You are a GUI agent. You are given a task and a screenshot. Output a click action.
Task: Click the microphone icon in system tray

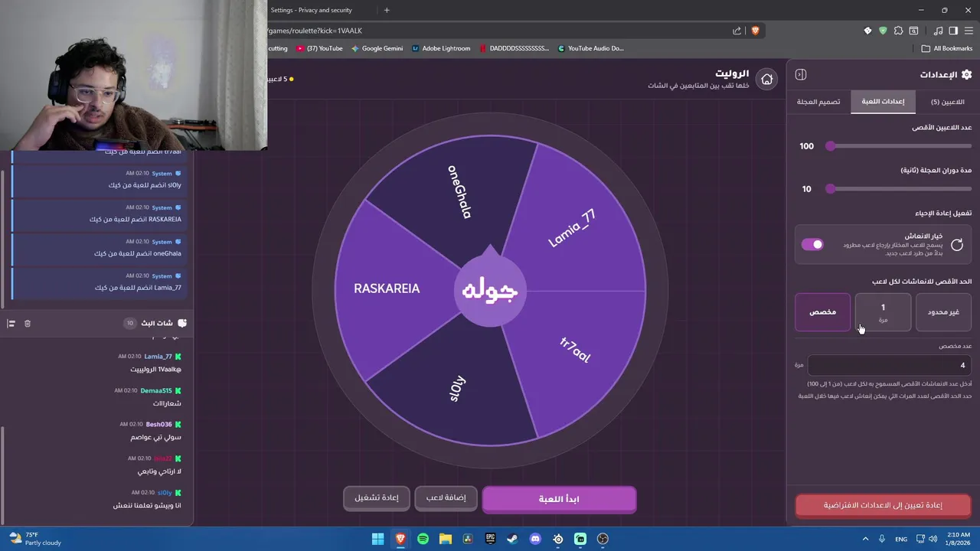[882, 539]
